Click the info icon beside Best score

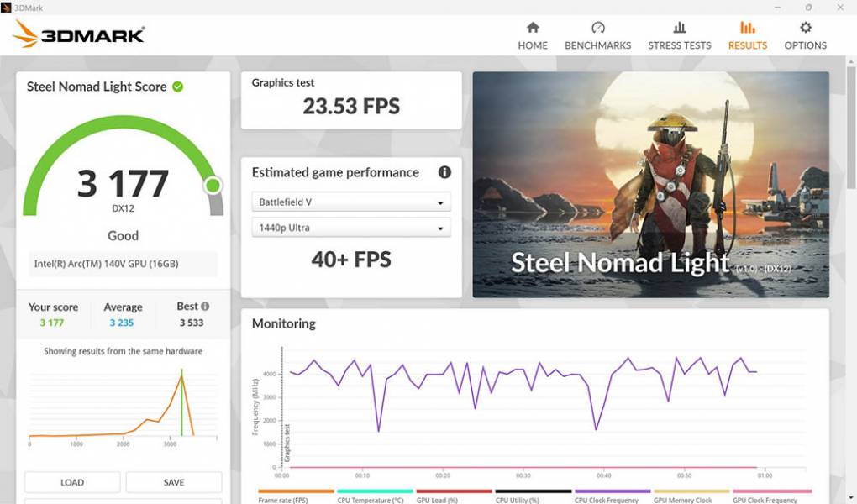click(x=205, y=307)
